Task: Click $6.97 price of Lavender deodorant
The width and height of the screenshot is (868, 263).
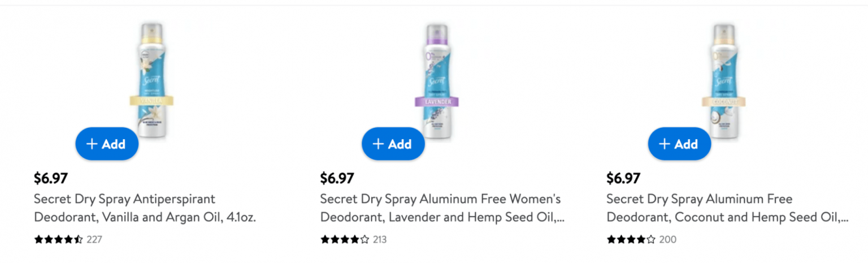Action: [337, 178]
